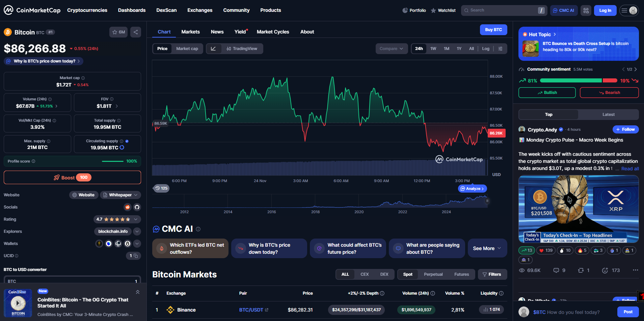The width and height of the screenshot is (644, 321).
Task: Click the Buy BTC button
Action: (493, 30)
